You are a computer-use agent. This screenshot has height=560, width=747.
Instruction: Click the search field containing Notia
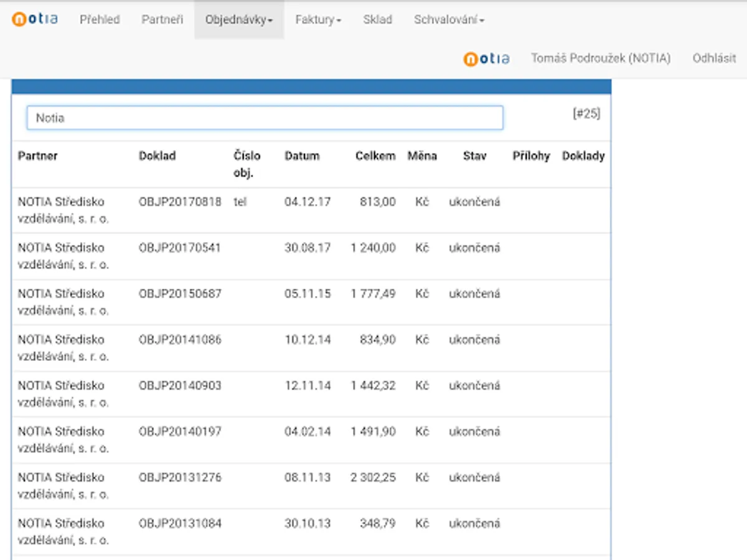pyautogui.click(x=265, y=117)
